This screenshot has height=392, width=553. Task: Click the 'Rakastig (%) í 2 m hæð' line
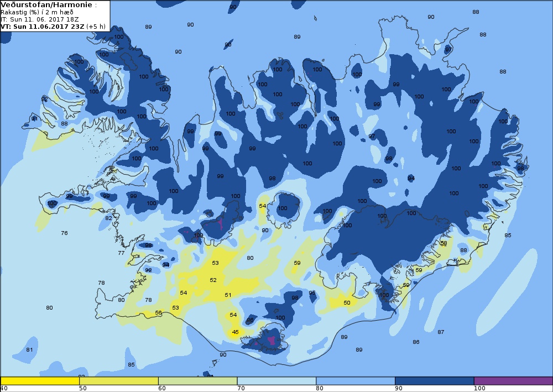click(37, 12)
